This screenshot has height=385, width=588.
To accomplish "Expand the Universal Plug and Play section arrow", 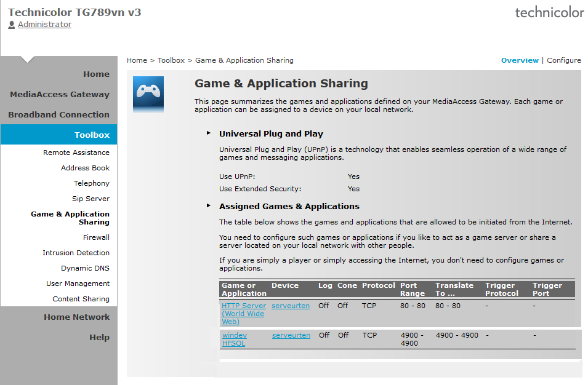I will pos(209,133).
